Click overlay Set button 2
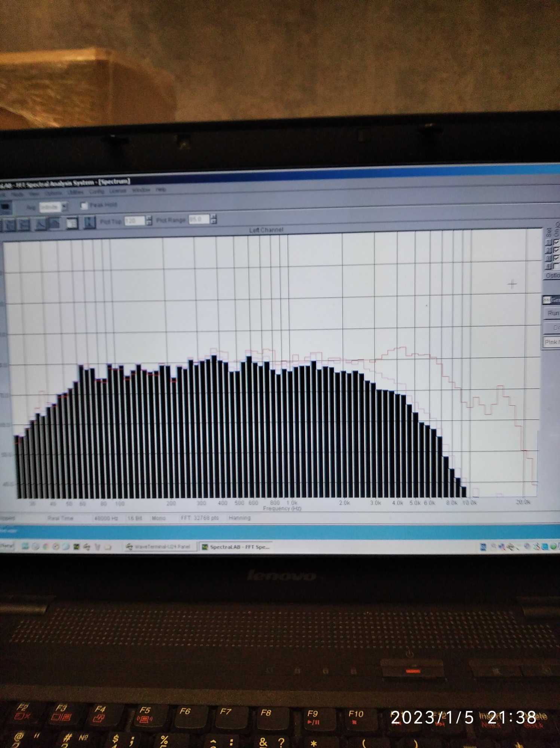560x748 pixels. coord(548,250)
